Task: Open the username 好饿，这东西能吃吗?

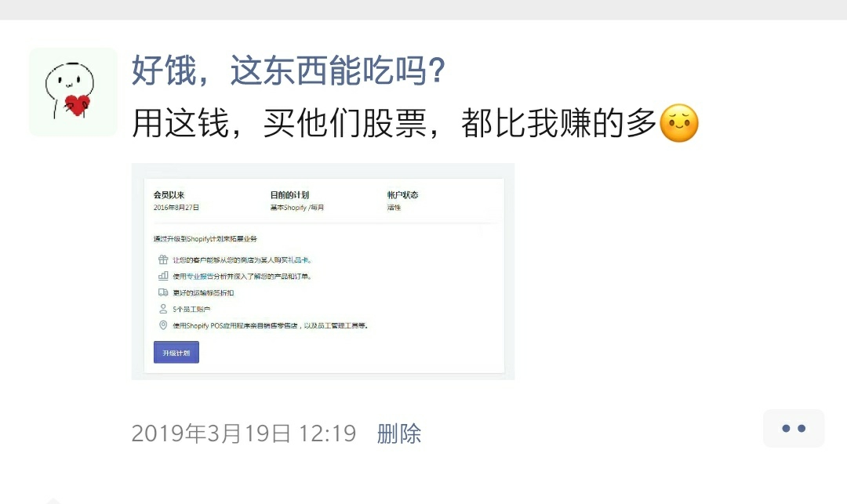Action: pos(289,70)
